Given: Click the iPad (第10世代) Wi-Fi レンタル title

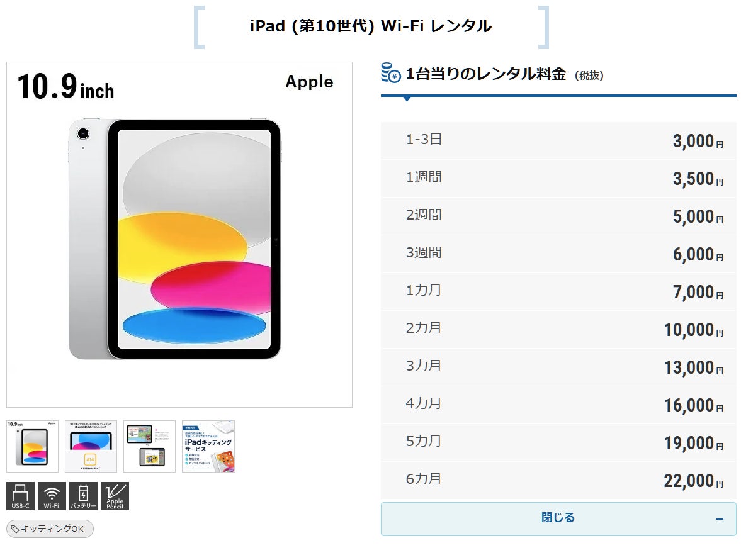Looking at the screenshot, I should [x=371, y=26].
